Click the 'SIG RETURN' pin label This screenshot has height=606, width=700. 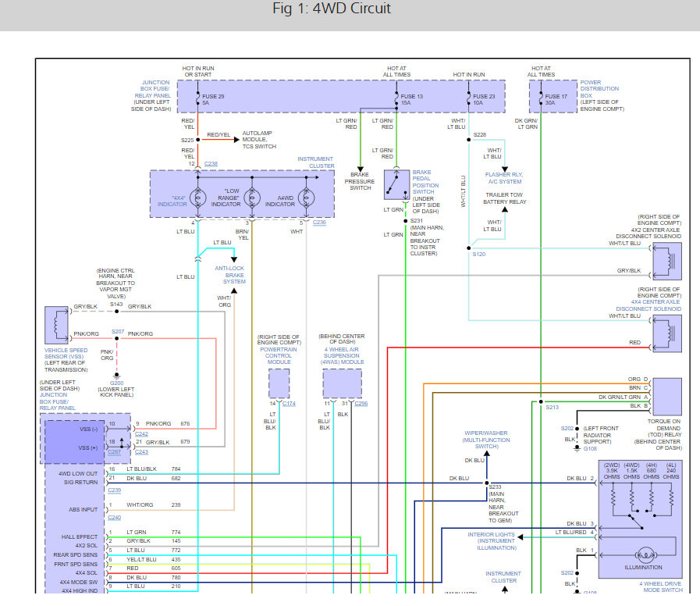pyautogui.click(x=81, y=482)
